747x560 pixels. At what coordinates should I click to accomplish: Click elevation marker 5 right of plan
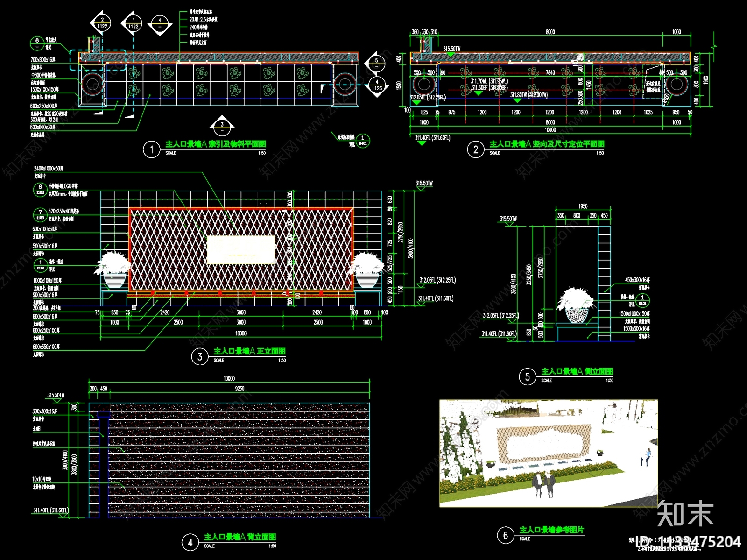coord(376,64)
